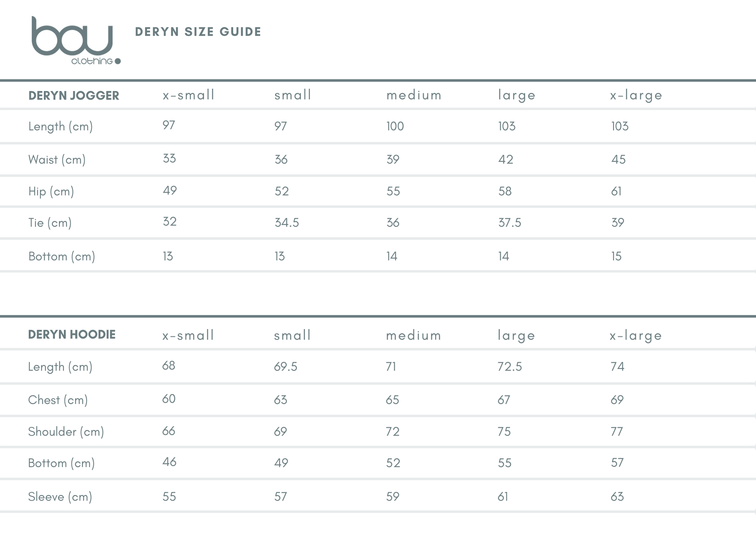Click the hoodie table's small column header
Viewport: 756px width, 540px height.
pyautogui.click(x=293, y=335)
